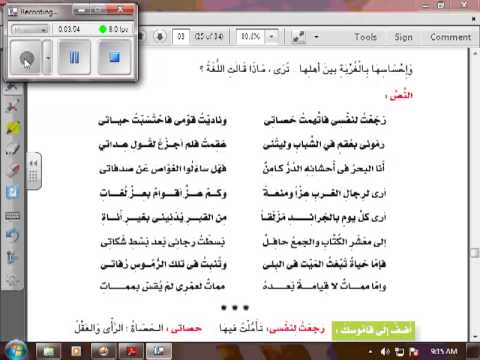Viewport: 480px width, 360px height.
Task: Open the media player taskbar icon
Action: (x=76, y=351)
